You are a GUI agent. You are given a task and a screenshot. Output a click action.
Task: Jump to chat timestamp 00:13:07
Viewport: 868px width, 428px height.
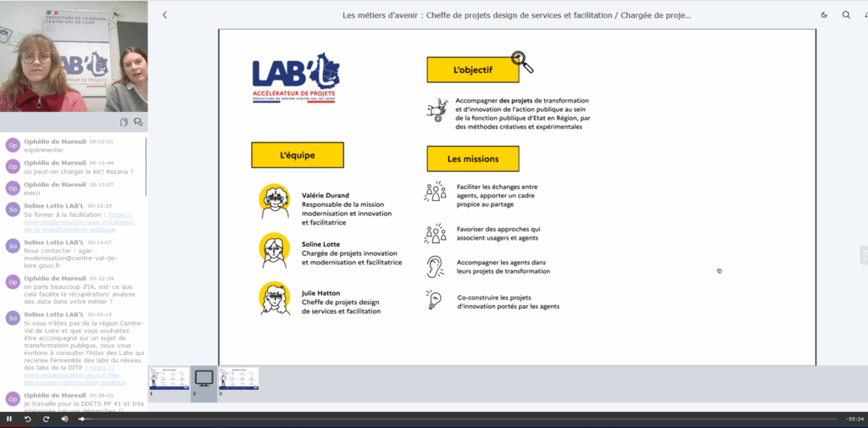[x=102, y=185]
